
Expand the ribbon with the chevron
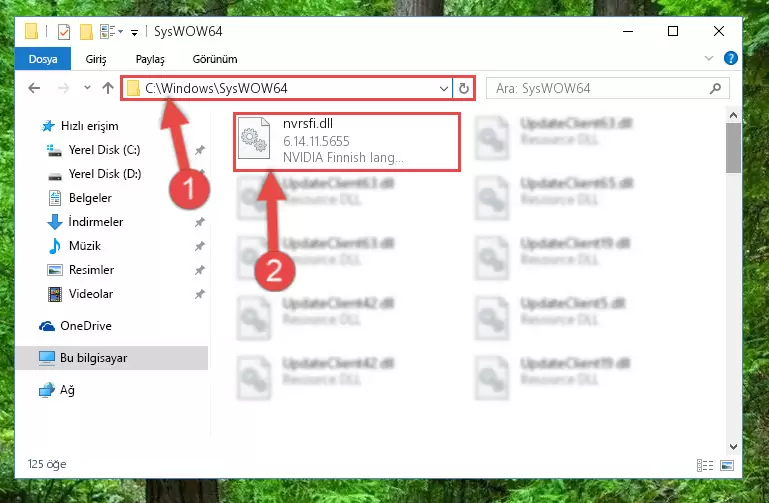click(x=709, y=58)
